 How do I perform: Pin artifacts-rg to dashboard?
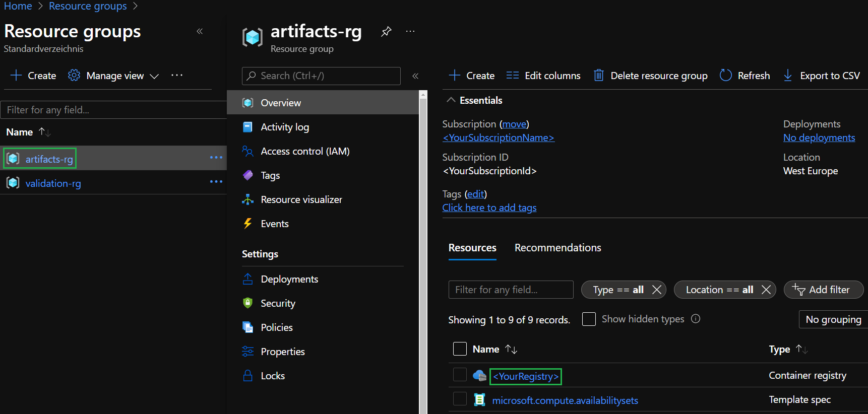coord(386,31)
